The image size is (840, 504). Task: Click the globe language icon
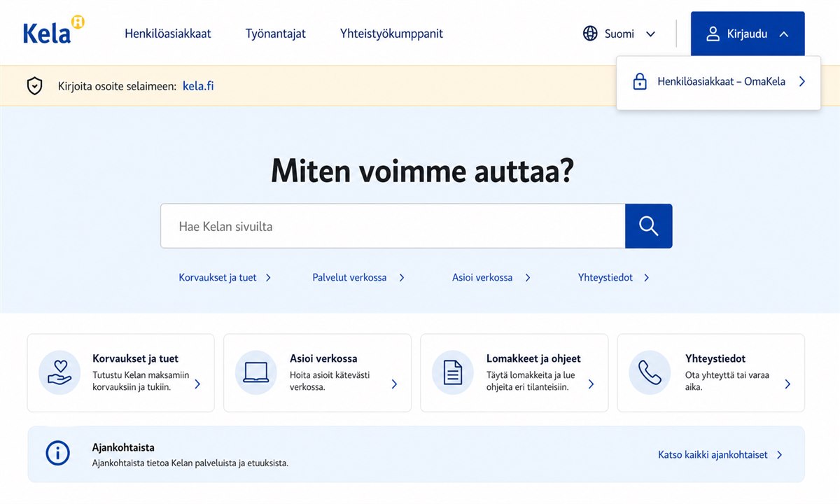click(x=590, y=34)
